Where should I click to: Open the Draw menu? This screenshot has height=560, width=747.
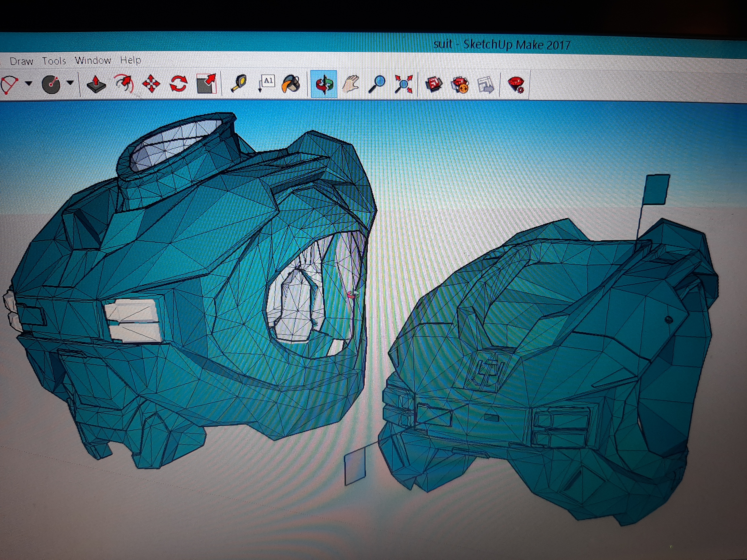point(22,61)
